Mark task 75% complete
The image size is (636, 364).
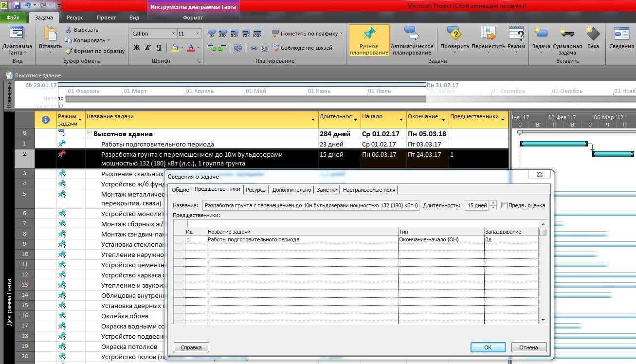(x=246, y=34)
